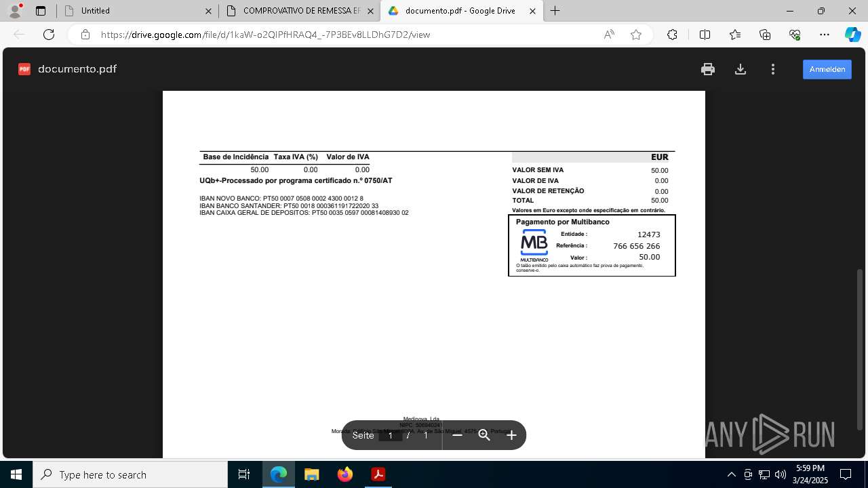Image resolution: width=868 pixels, height=488 pixels.
Task: Toggle split screen view
Action: tap(705, 35)
